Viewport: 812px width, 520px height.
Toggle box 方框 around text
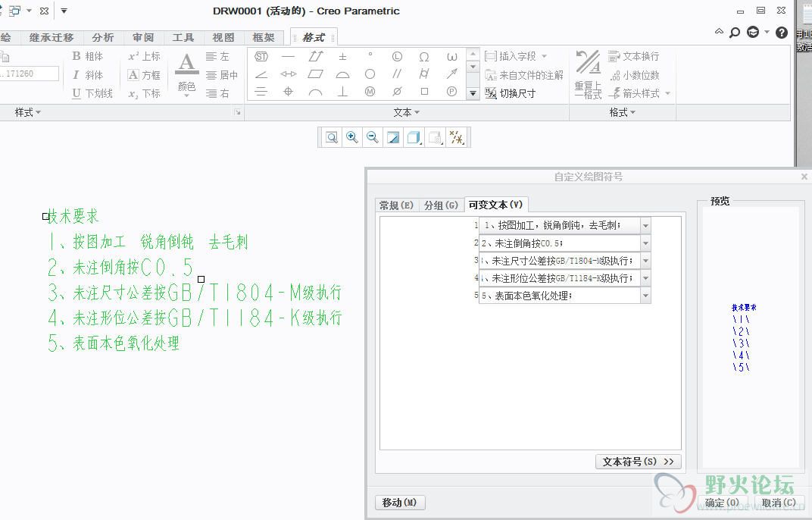[x=145, y=75]
